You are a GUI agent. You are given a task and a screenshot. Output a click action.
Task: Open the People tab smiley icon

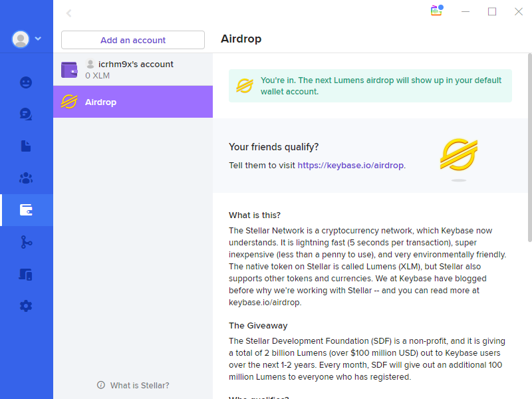(26, 82)
